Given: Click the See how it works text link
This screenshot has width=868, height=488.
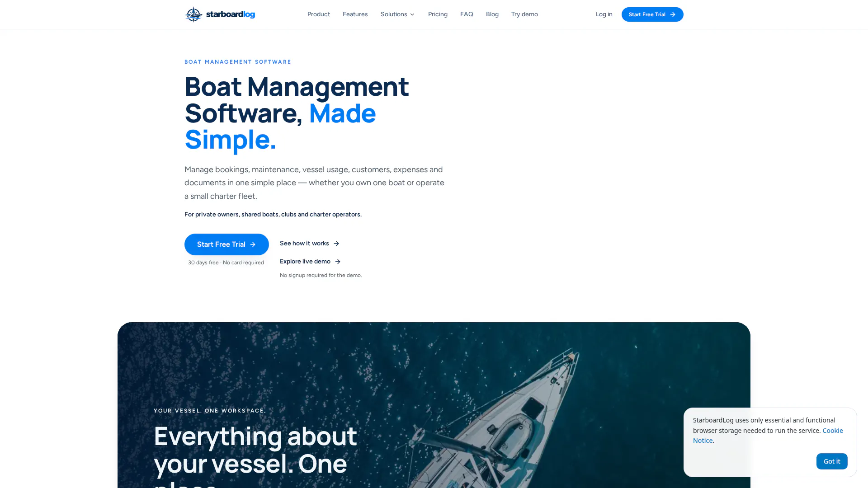Looking at the screenshot, I should [304, 244].
